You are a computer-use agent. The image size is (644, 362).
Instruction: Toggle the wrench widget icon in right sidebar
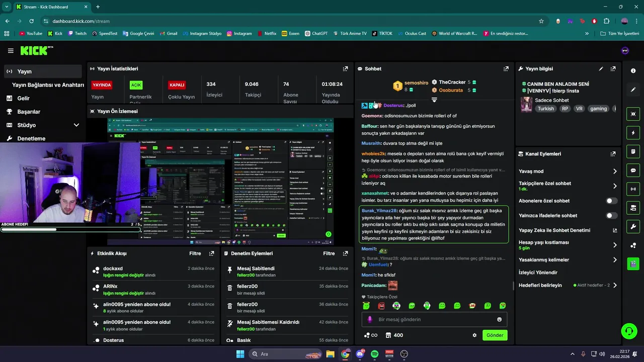point(633,226)
